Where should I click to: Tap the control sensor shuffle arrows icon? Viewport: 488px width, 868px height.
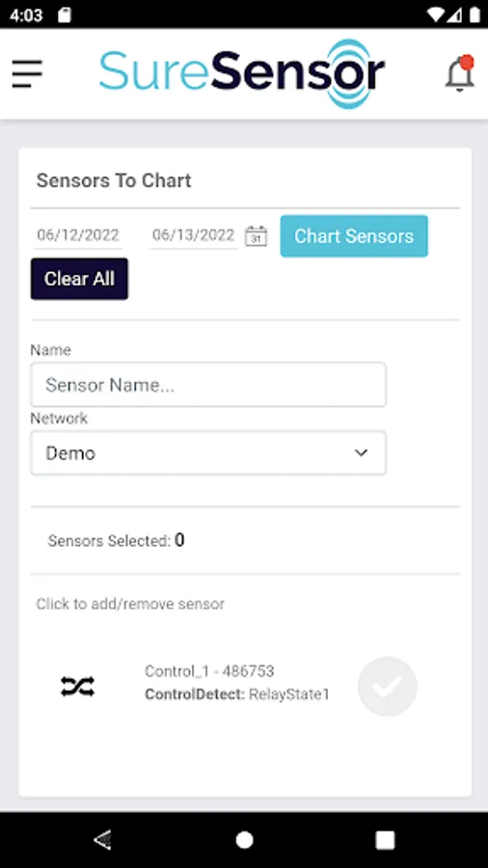77,687
